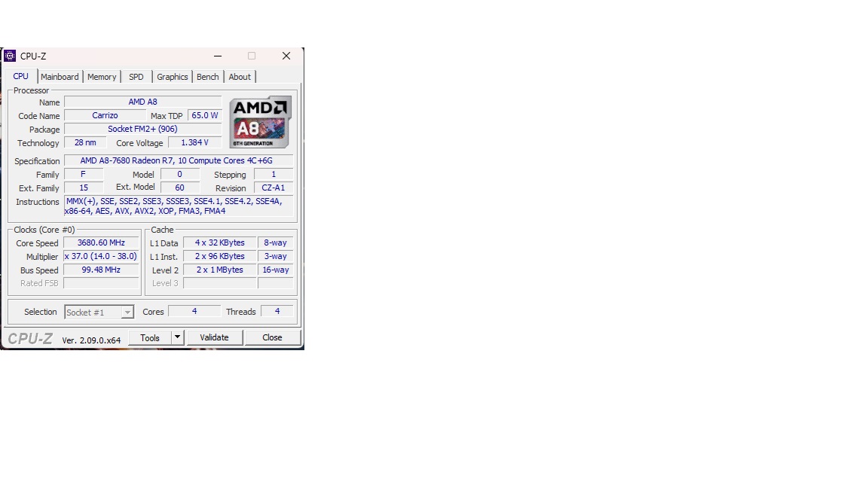Select the SPD tab
Viewport: 868px width, 488px height.
click(136, 77)
